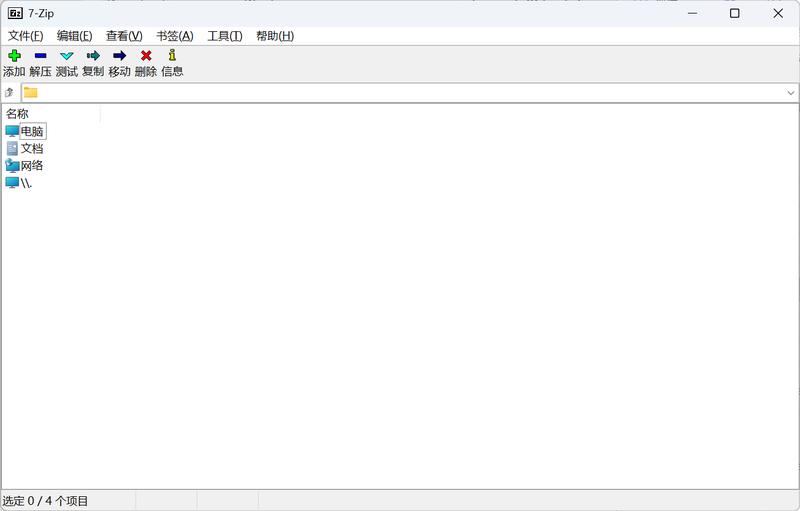Open the 查看(V) menu

click(124, 36)
